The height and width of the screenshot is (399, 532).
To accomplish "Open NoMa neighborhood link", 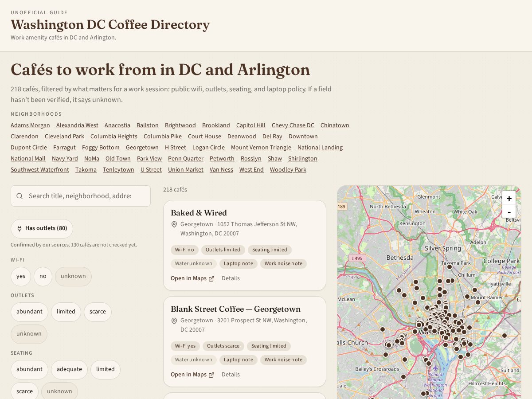I will click(92, 159).
